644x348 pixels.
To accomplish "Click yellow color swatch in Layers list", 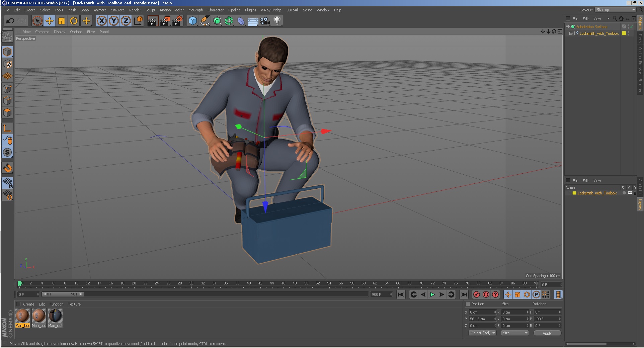I will (574, 193).
